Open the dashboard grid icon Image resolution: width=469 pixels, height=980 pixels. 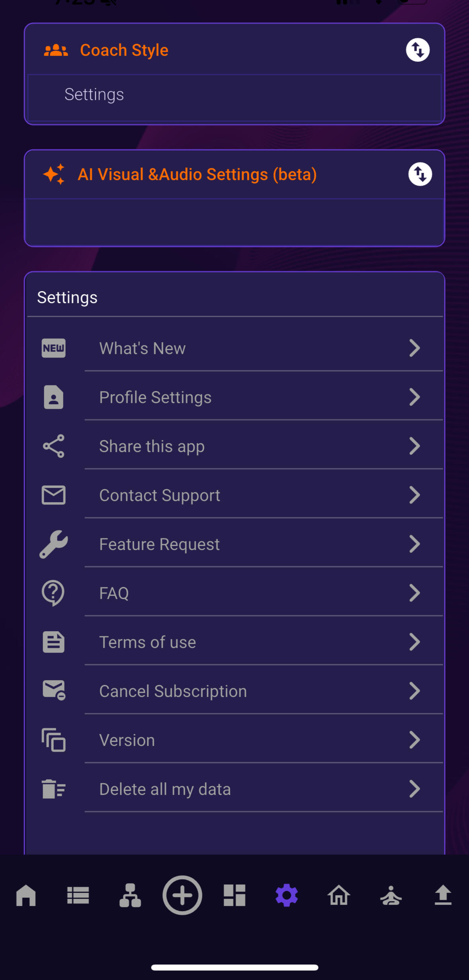point(234,896)
